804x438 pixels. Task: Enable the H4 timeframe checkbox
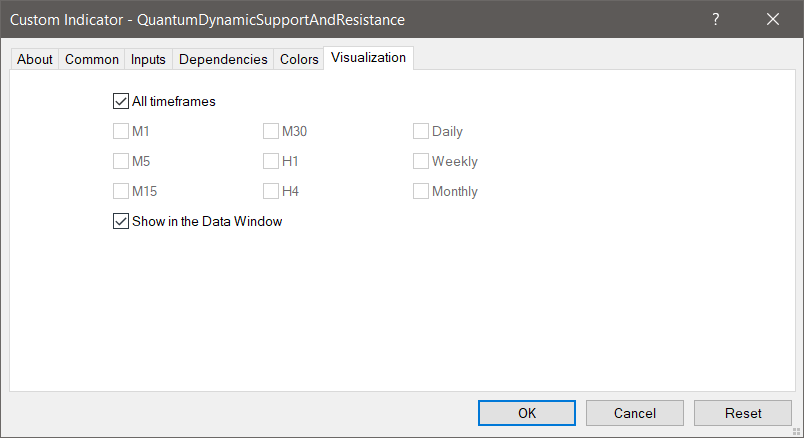(x=271, y=191)
